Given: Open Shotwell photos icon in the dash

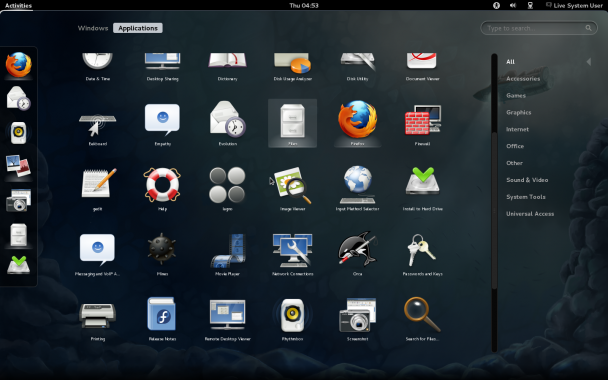Looking at the screenshot, I should pos(18,166).
